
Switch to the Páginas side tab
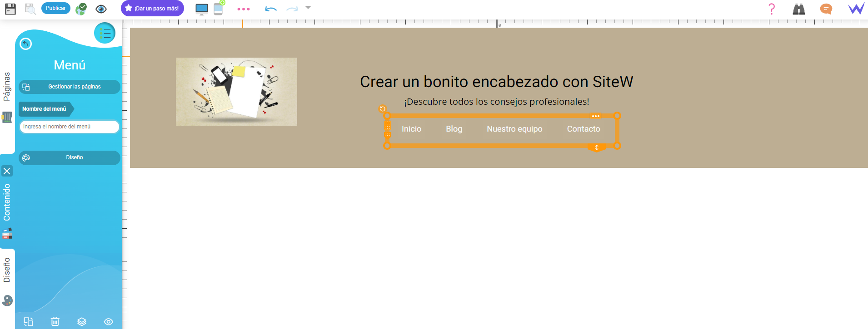tap(7, 86)
